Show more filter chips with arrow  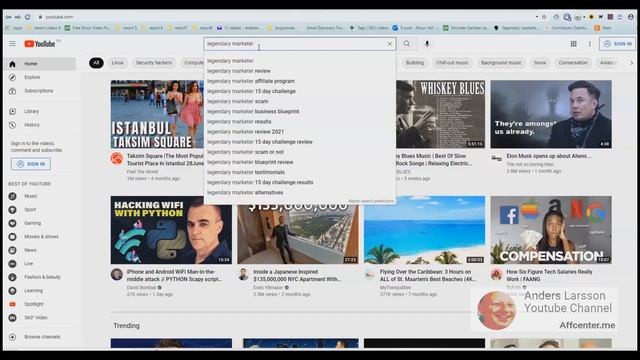coord(631,63)
